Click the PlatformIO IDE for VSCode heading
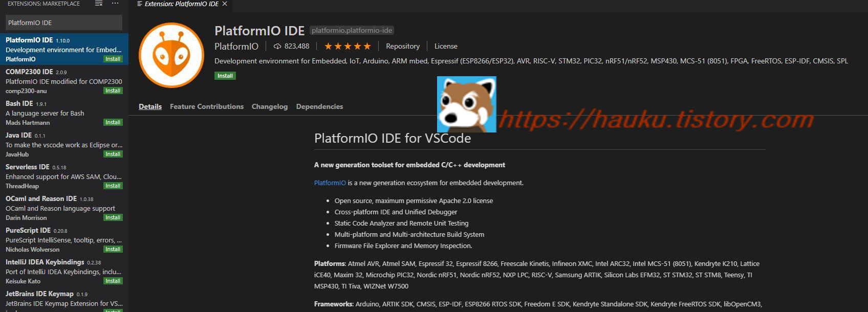This screenshot has width=868, height=312. (x=393, y=138)
